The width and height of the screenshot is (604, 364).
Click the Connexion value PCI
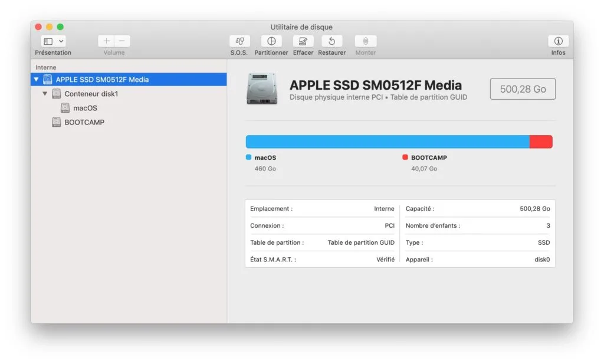389,225
